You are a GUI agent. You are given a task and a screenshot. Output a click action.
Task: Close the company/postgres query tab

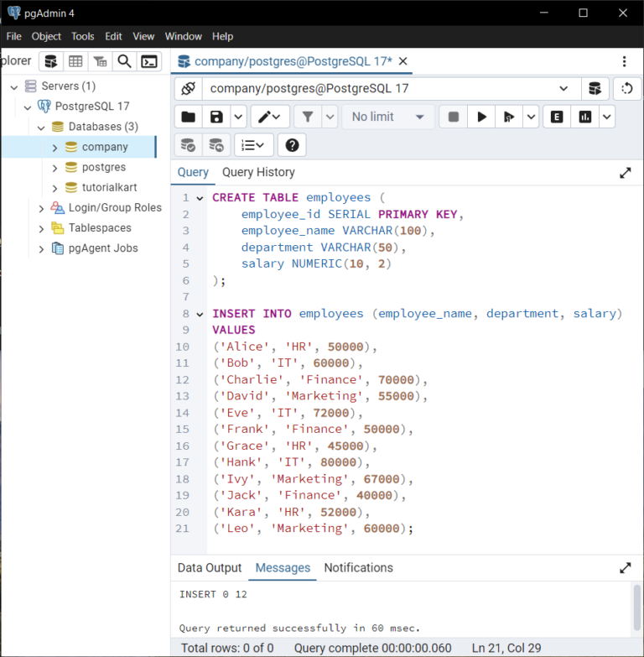[402, 61]
